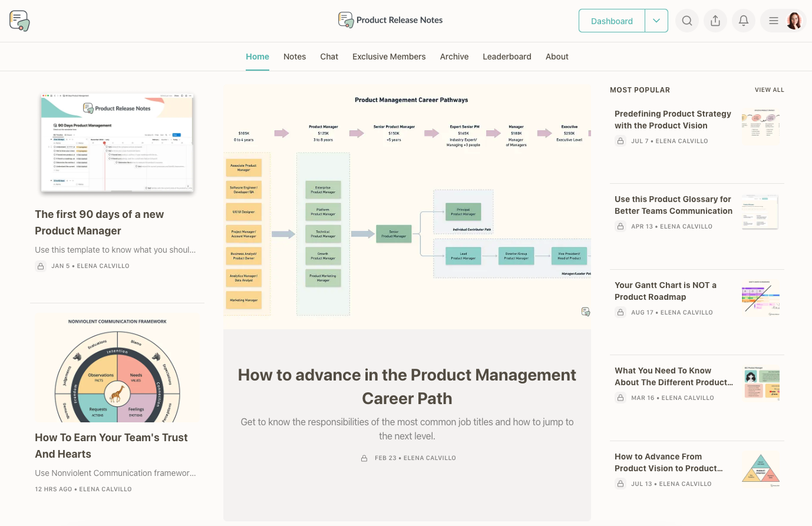Click the Nonviolent Communication Framework image

(117, 368)
